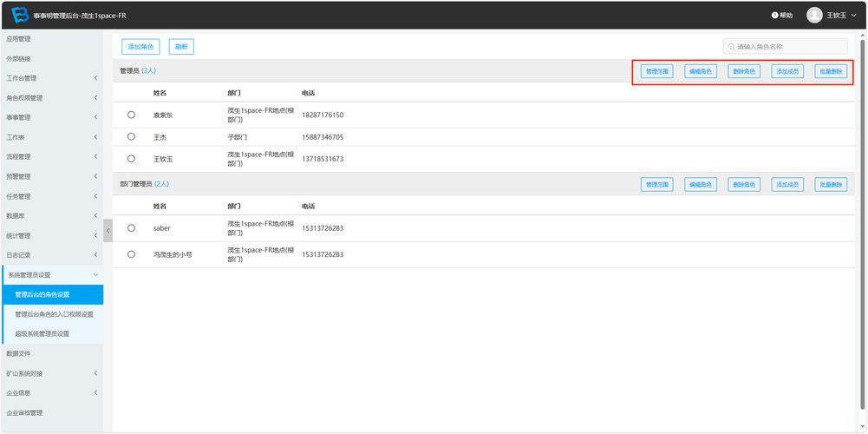This screenshot has height=434, width=868.
Task: Collapse the 系统管理员设置 section chevron
Action: 95,275
